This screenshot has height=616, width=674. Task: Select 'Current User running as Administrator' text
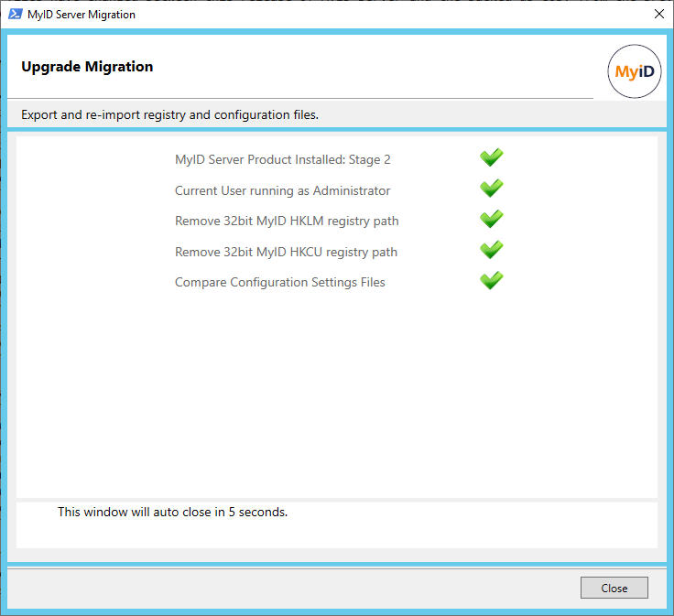pyautogui.click(x=282, y=190)
